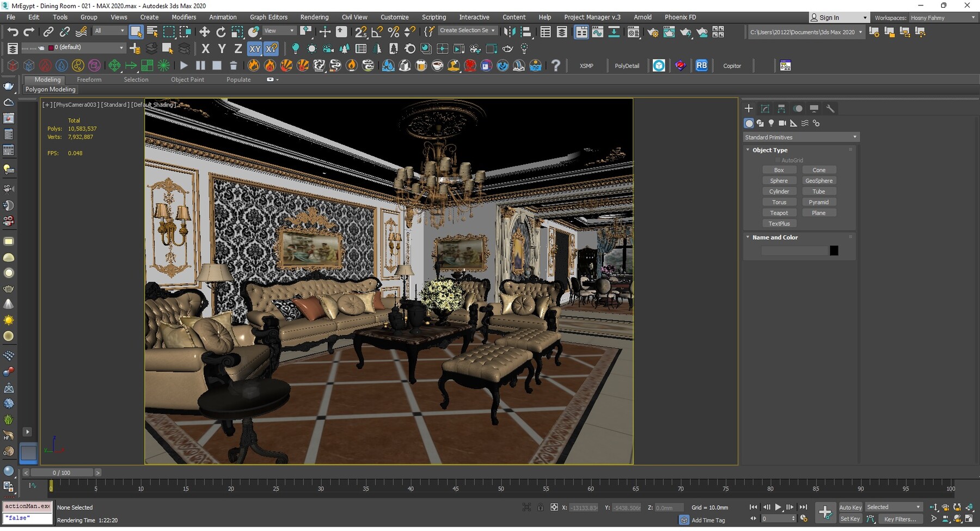Switch to the Cameras category in Create panel
980x531 pixels.
[782, 123]
